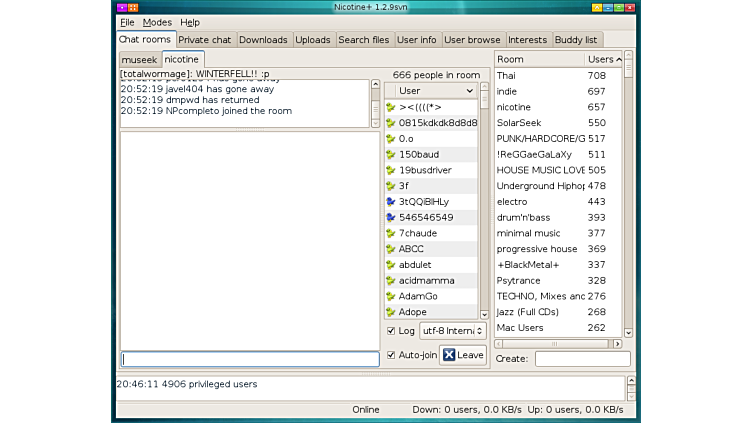The height and width of the screenshot is (423, 752).
Task: Open the utf-8 encoding dropdown
Action: pyautogui.click(x=452, y=330)
